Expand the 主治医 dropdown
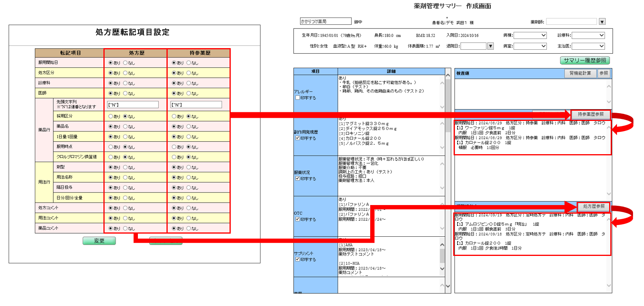The height and width of the screenshot is (306, 644). [601, 46]
